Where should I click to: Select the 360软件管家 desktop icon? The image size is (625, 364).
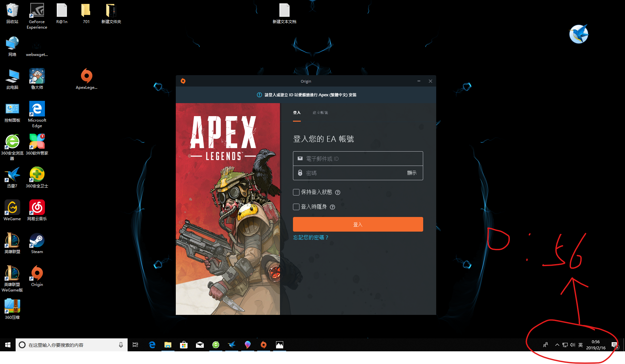37,145
